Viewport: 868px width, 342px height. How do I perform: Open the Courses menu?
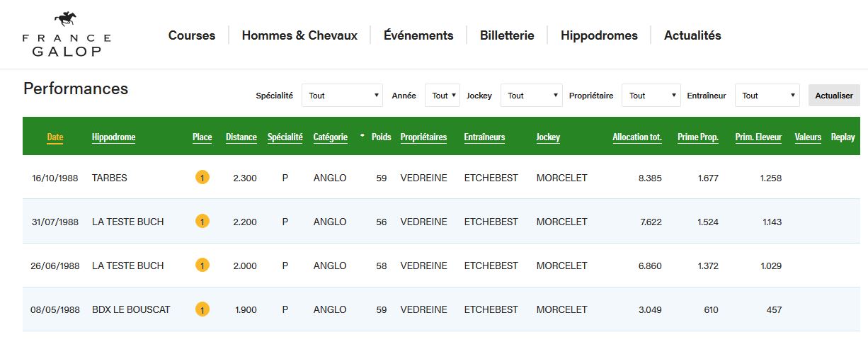[192, 35]
